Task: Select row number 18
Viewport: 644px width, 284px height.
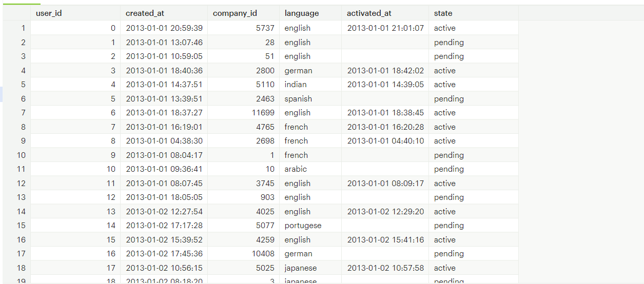Action: [x=16, y=268]
